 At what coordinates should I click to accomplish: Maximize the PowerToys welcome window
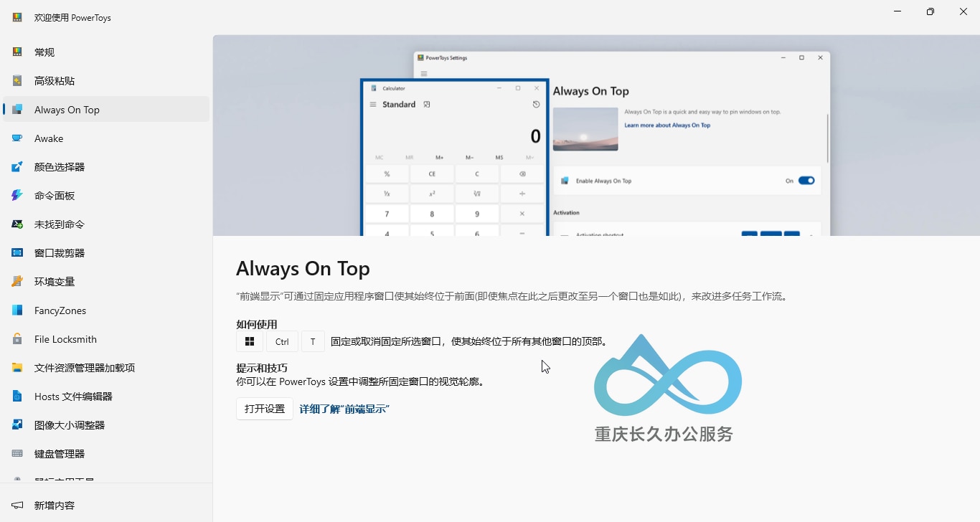(930, 11)
